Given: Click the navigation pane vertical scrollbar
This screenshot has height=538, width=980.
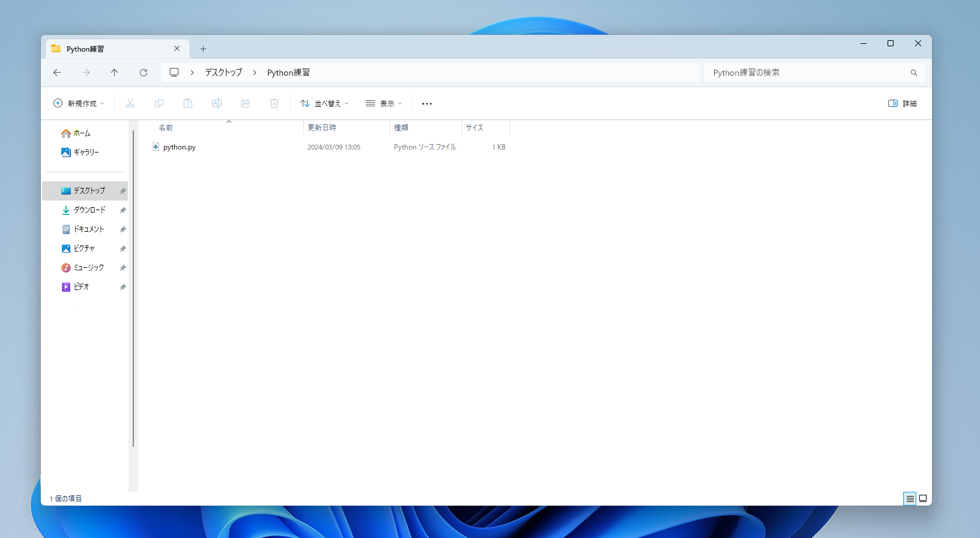Looking at the screenshot, I should coord(133,288).
